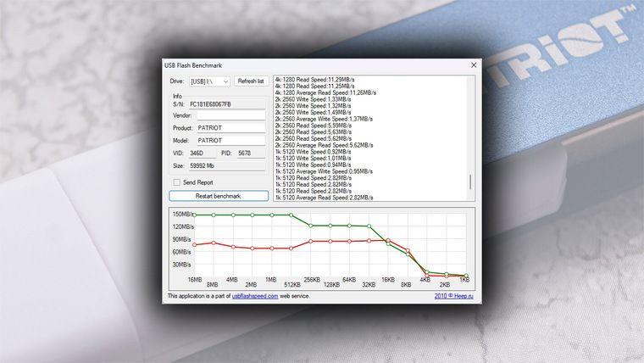Select log line 1k:5120 Write Speed:0,92MB/s
Viewport: 644px width, 363px height.
coord(313,152)
